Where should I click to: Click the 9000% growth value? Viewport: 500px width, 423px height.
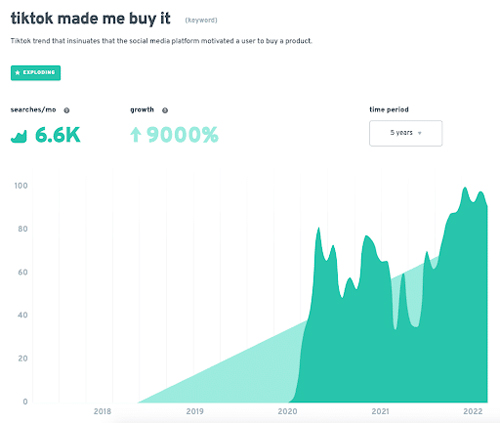182,135
